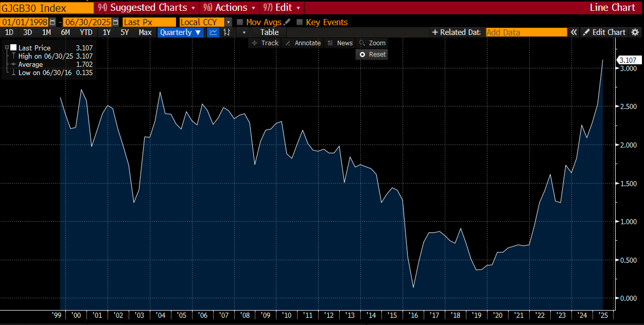Click the Mov Avgs pencil edit icon

(x=287, y=22)
